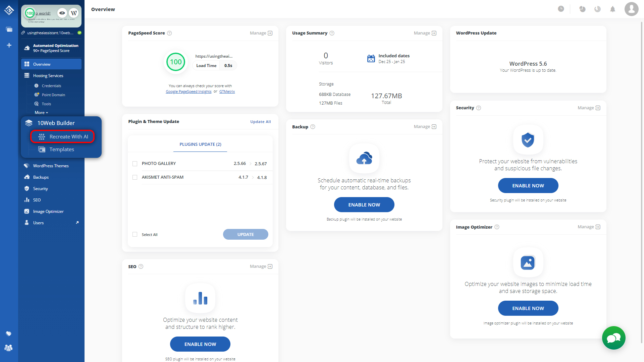Enable Image Optimizer with Enable Now button
The width and height of the screenshot is (644, 362).
click(528, 308)
